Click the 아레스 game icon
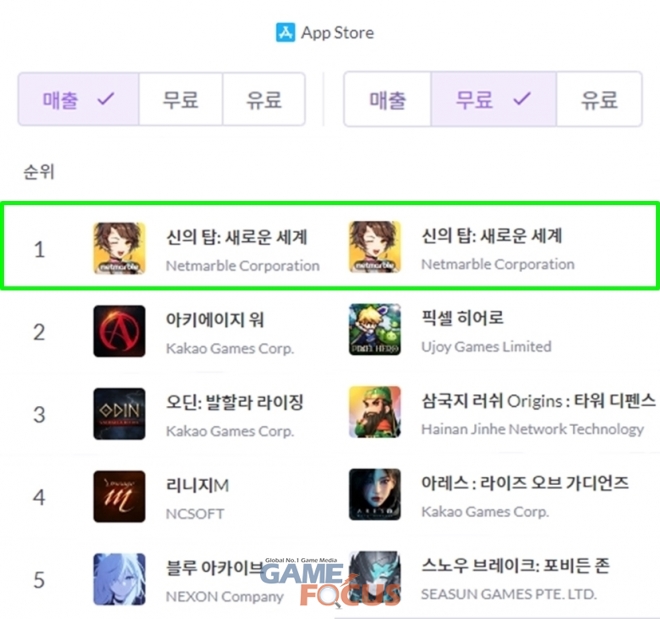Screen dimensions: 660x619 tap(375, 494)
